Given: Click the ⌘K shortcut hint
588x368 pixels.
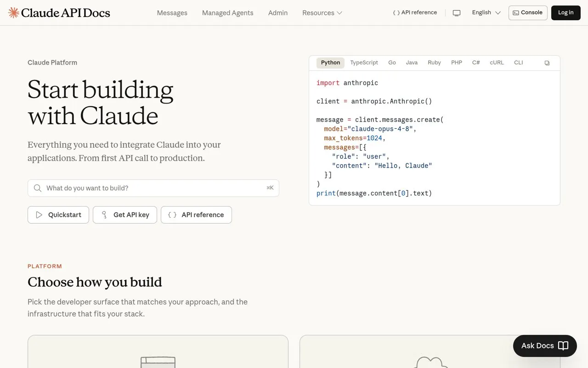Looking at the screenshot, I should tap(270, 188).
